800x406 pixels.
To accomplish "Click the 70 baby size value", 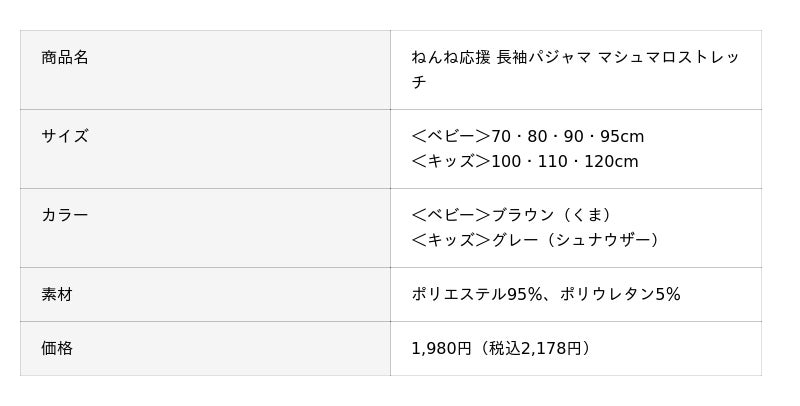I will point(501,137).
